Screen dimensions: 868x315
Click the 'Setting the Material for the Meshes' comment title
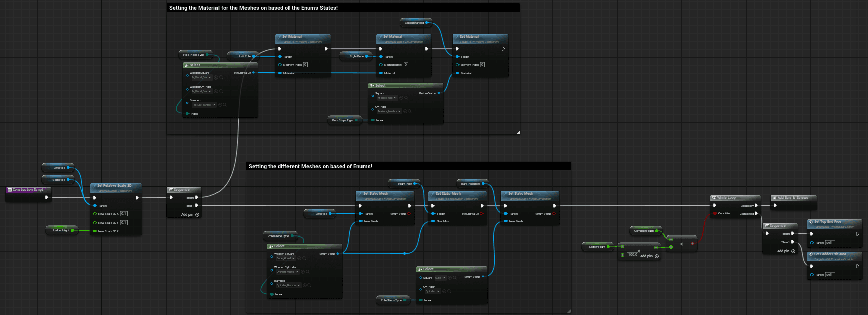pyautogui.click(x=253, y=8)
